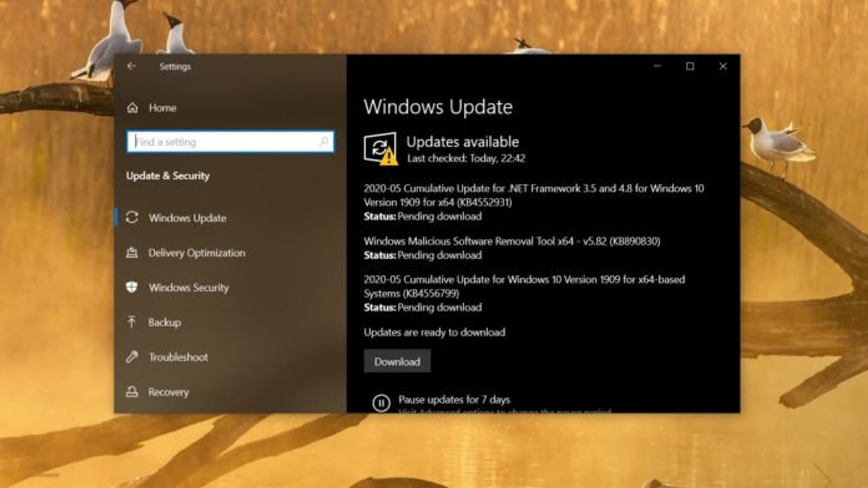Click Pause updates for 7 days
The width and height of the screenshot is (868, 488).
pos(454,400)
